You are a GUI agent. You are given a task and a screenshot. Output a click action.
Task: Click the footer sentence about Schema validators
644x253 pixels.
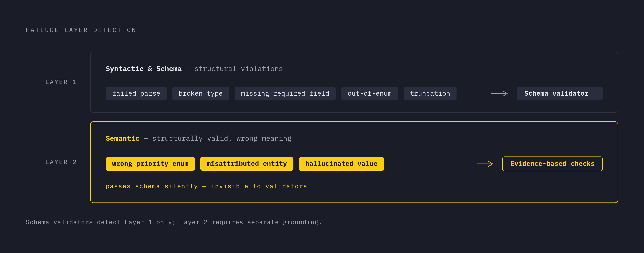coord(174,222)
